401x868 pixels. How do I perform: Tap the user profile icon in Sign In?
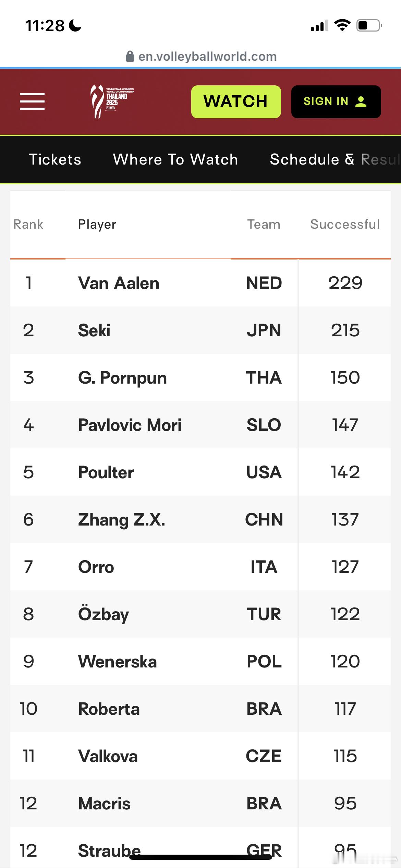point(361,101)
